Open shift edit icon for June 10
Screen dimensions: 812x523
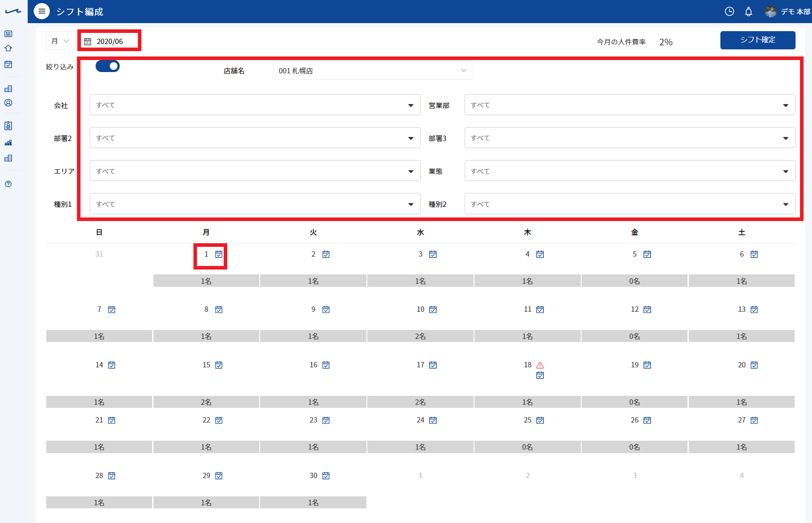[433, 310]
